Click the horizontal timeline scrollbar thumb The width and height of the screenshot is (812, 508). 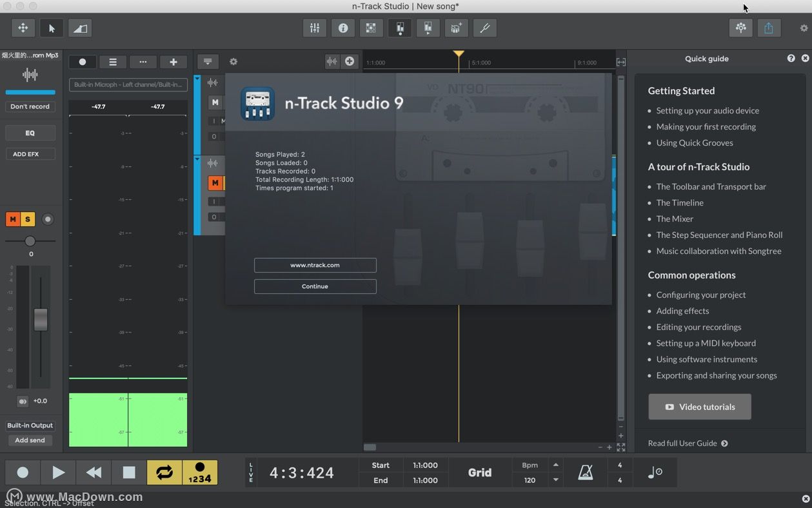pos(370,447)
